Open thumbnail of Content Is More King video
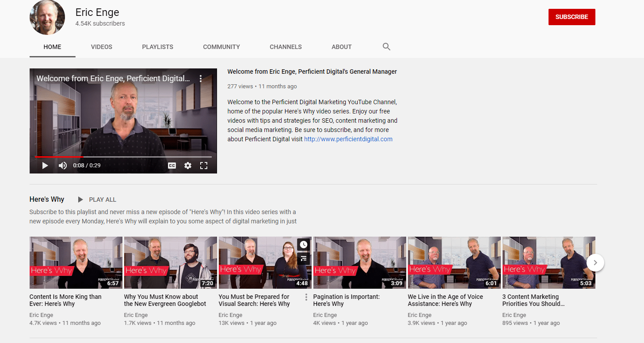 pos(76,263)
